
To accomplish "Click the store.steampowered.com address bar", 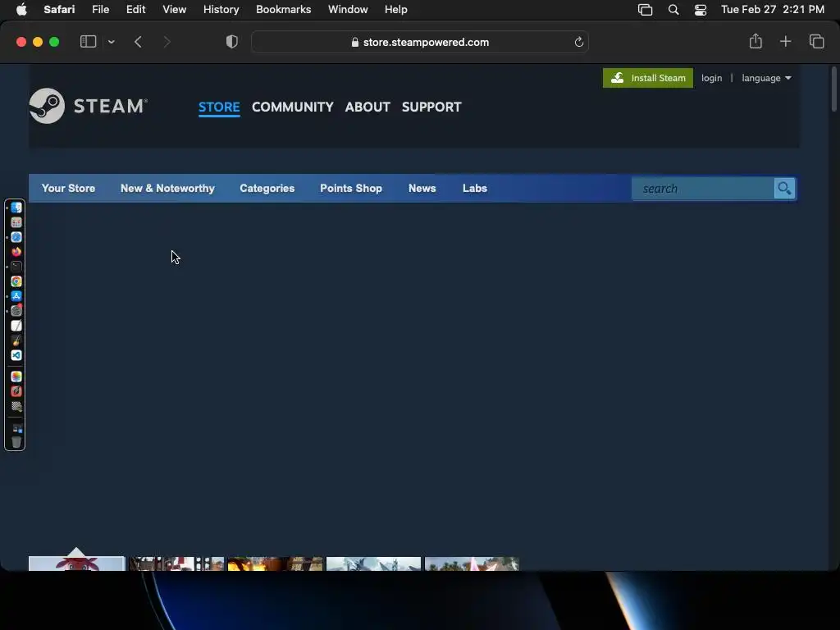I will tap(419, 42).
